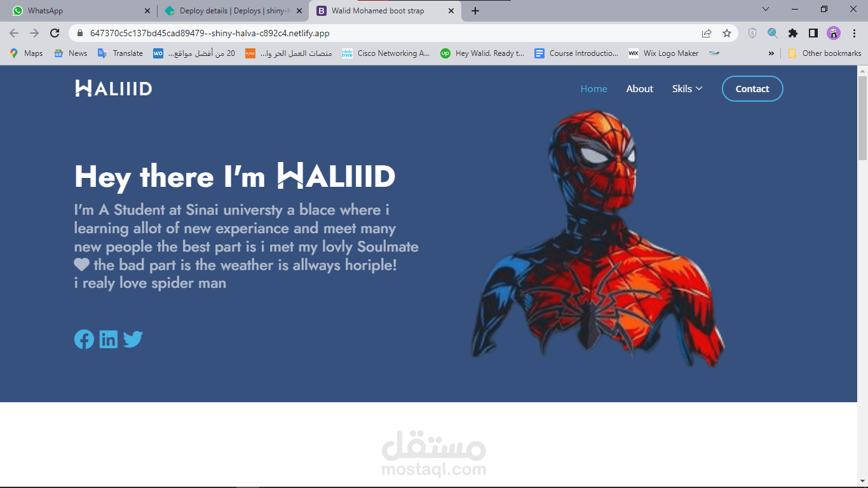
Task: Switch to the Deploy details tab
Action: [x=233, y=11]
